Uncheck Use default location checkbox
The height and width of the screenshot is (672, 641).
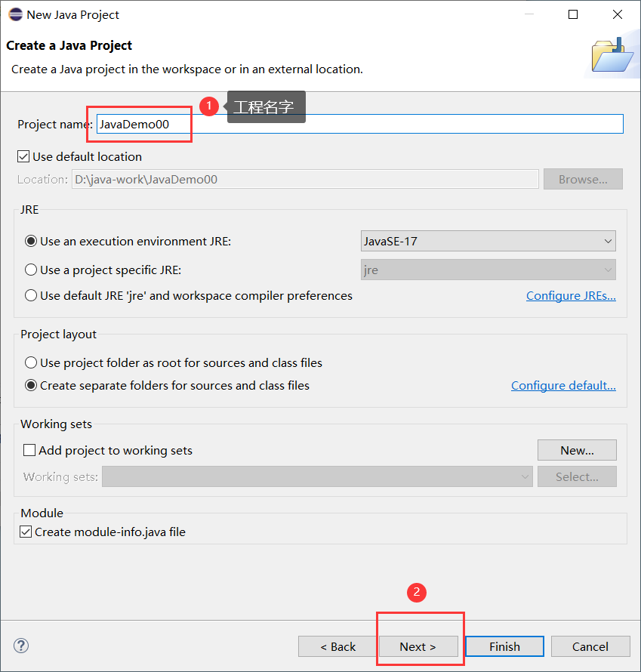point(23,156)
